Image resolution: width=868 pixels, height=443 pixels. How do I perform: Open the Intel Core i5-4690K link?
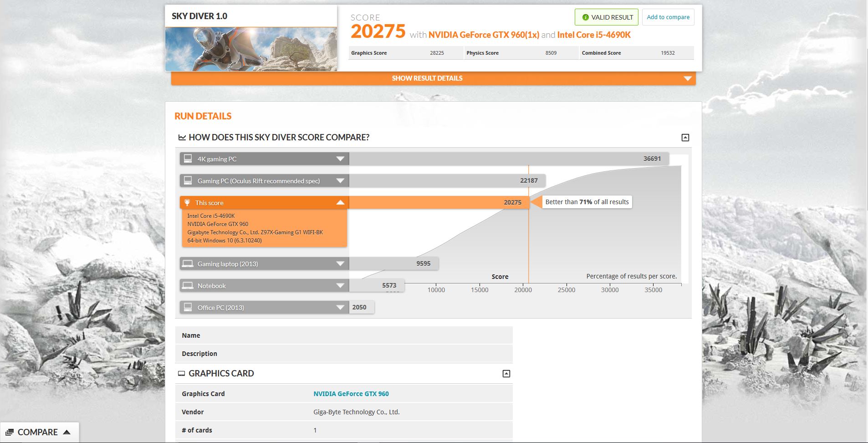tap(594, 35)
